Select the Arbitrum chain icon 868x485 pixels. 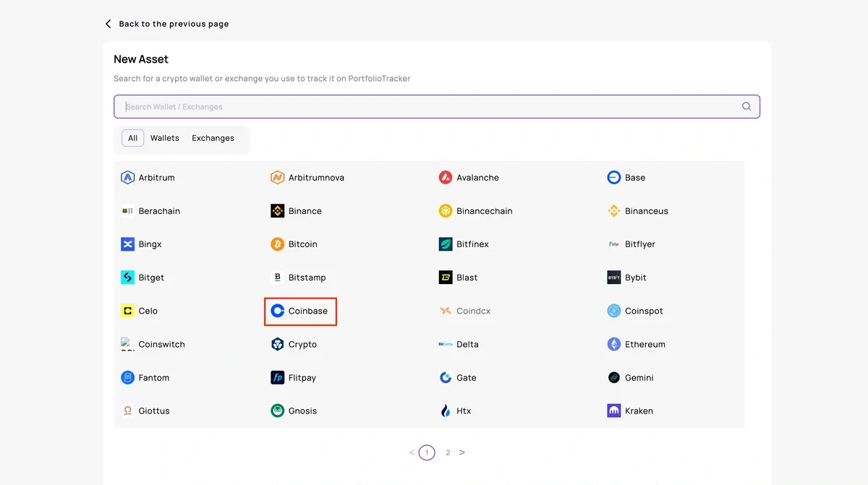(x=127, y=177)
